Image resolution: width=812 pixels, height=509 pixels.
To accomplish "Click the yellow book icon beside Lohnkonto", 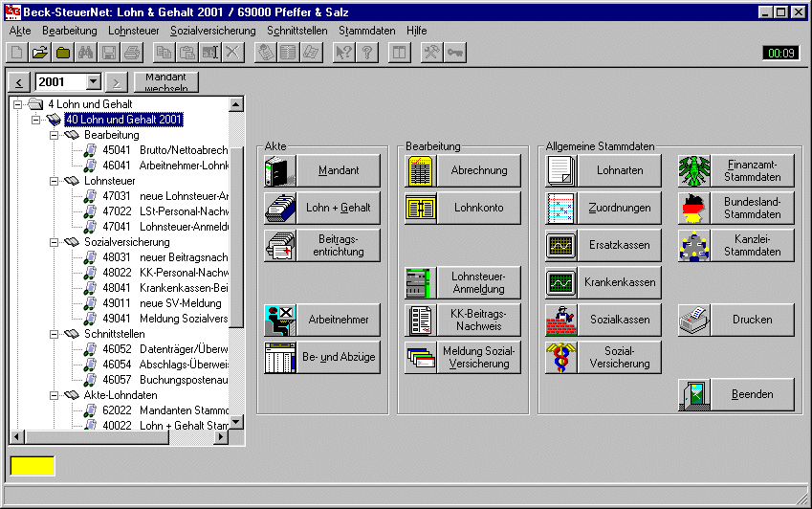I will (421, 208).
